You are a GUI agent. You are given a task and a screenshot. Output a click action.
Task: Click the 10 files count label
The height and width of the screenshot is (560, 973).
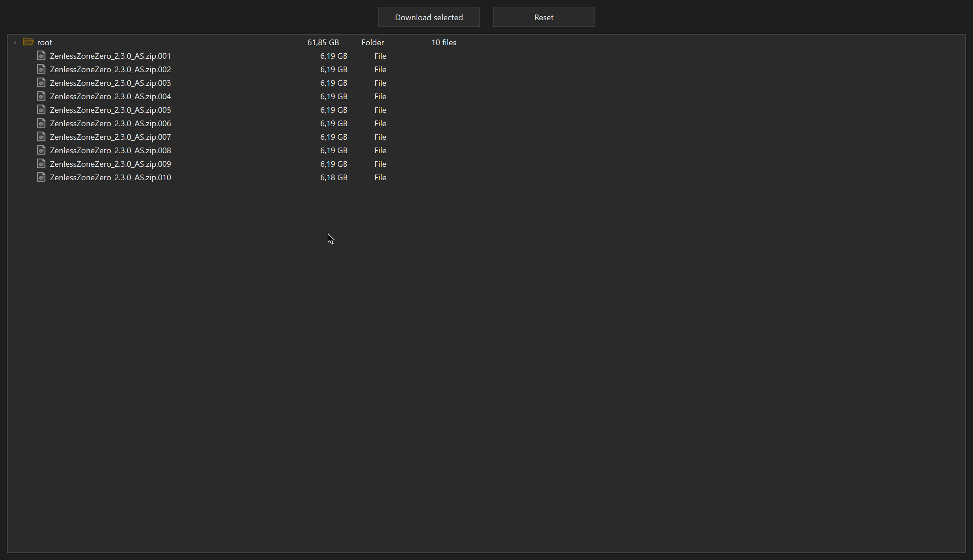[443, 42]
